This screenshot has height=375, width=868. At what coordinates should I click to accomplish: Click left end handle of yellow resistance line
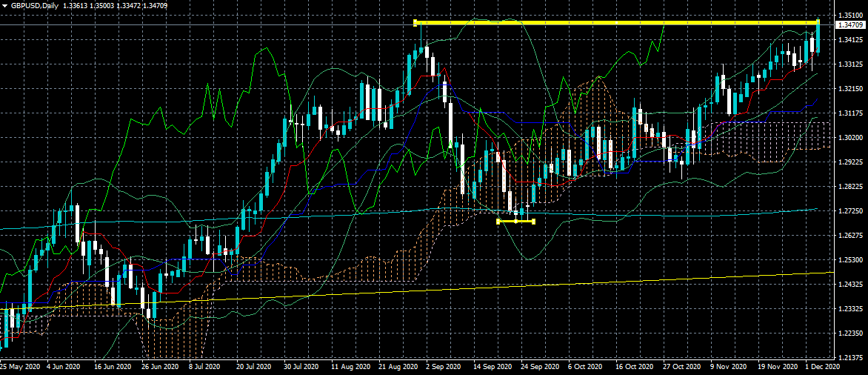tap(415, 23)
